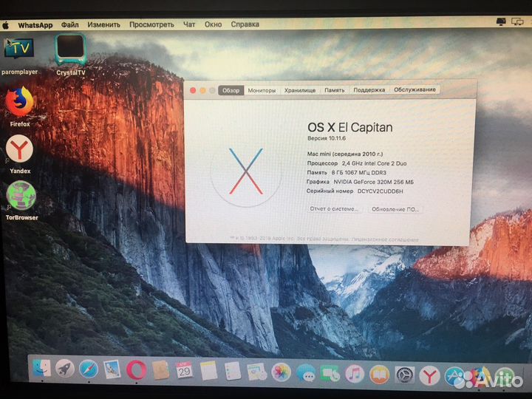Close the About This Mac window
Viewport: 532px width, 399px height.
[x=193, y=90]
